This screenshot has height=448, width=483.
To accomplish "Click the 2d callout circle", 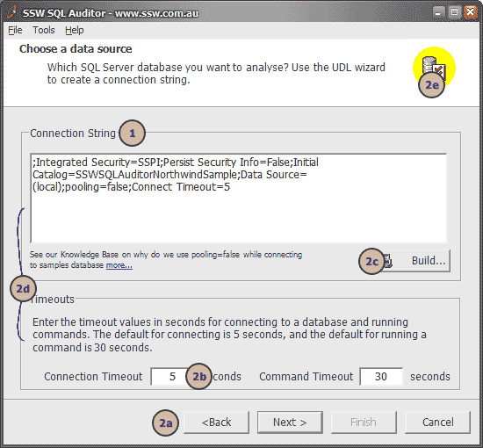I will [23, 288].
